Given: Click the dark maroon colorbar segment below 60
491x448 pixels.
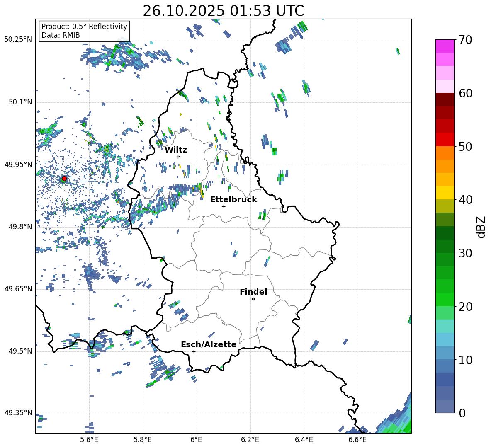Looking at the screenshot, I should pos(445,99).
